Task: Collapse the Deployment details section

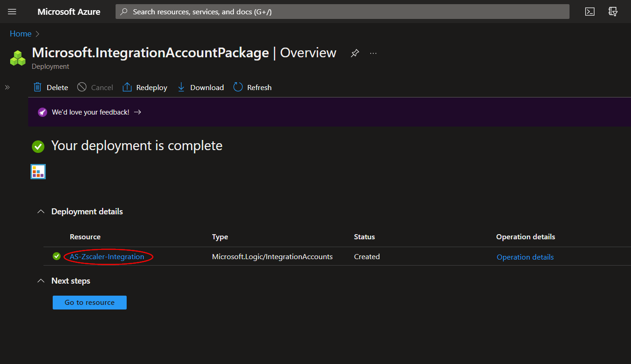Action: point(41,212)
